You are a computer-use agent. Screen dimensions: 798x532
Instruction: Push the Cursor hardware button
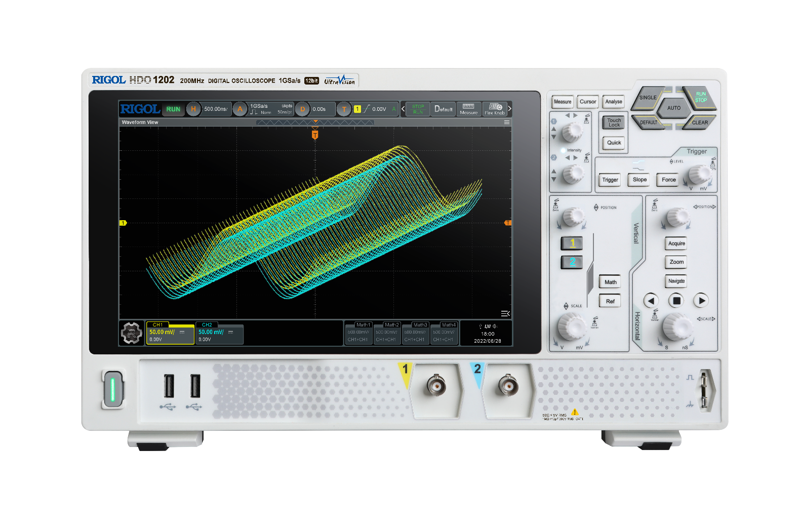pos(588,102)
